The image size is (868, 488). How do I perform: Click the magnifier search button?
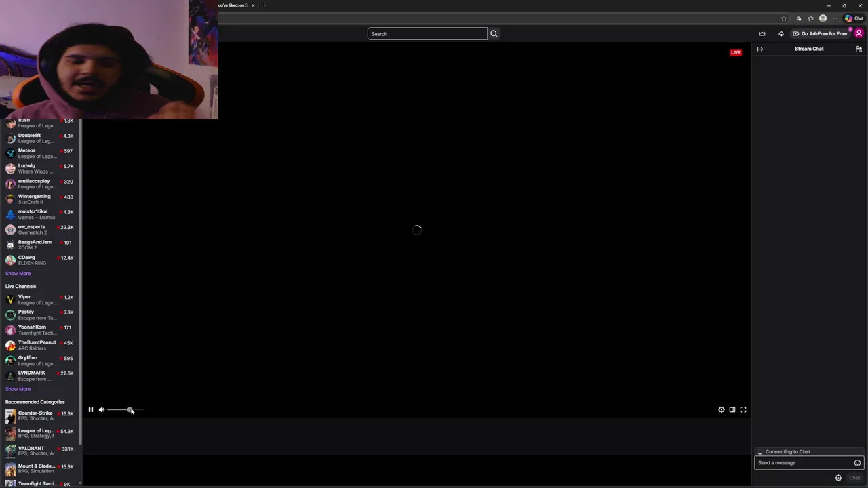pyautogui.click(x=494, y=33)
